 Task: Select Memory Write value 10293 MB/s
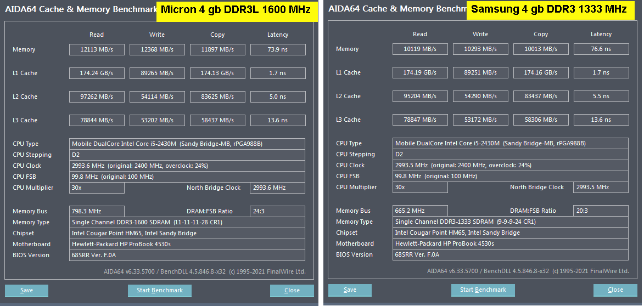[x=480, y=49]
